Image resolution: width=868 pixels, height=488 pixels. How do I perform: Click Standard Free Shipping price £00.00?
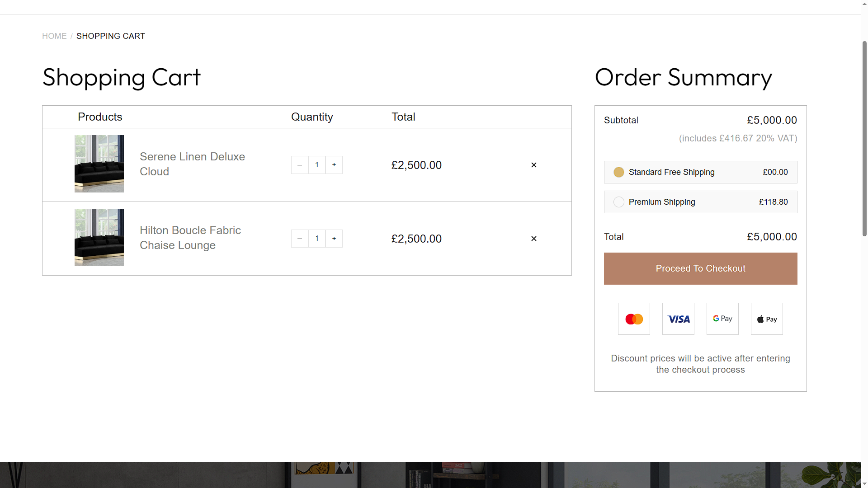tap(775, 172)
